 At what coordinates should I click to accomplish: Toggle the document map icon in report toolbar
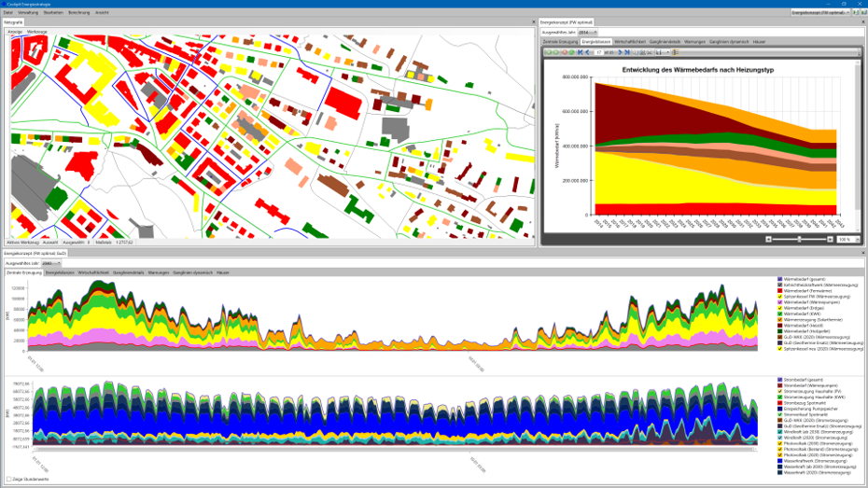[x=675, y=52]
